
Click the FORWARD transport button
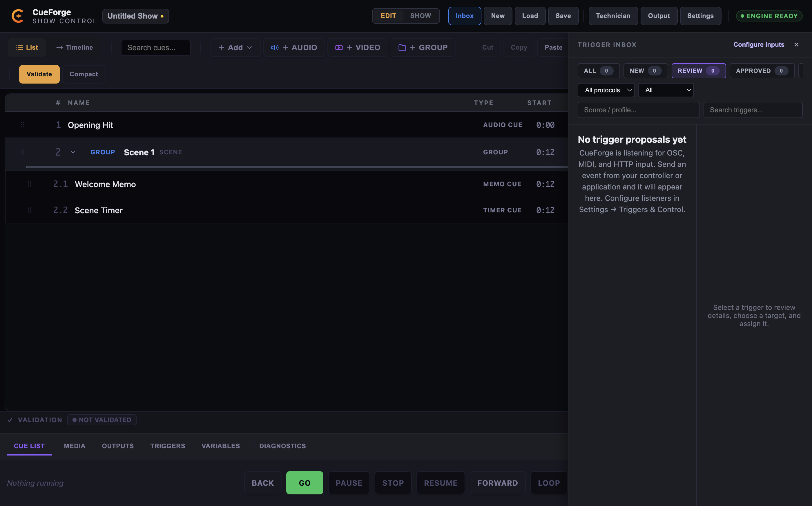pos(497,482)
